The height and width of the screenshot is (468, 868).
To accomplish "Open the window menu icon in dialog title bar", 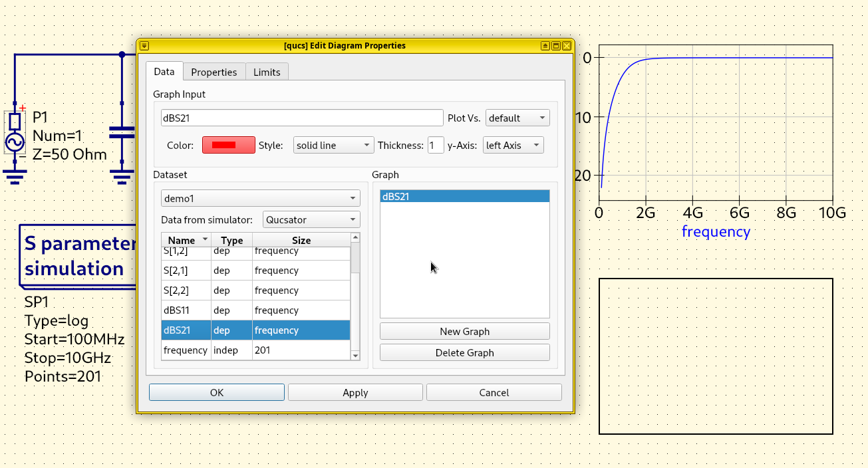I will click(x=144, y=46).
